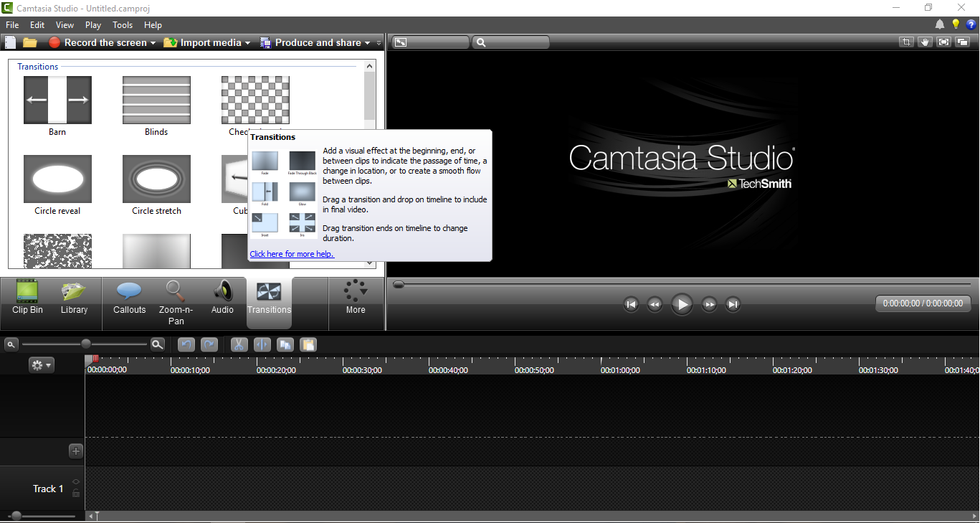Image resolution: width=980 pixels, height=523 pixels.
Task: Select the Blinds transition thumbnail
Action: [156, 100]
